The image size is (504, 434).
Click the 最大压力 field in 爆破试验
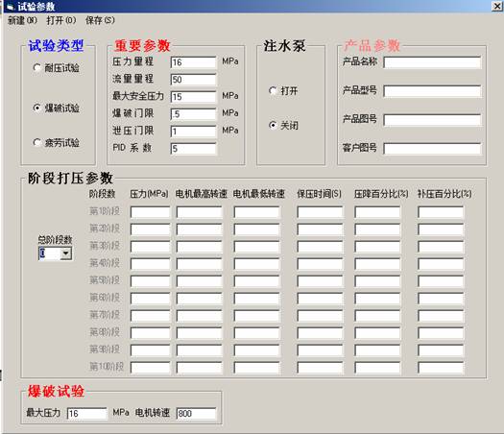[86, 414]
